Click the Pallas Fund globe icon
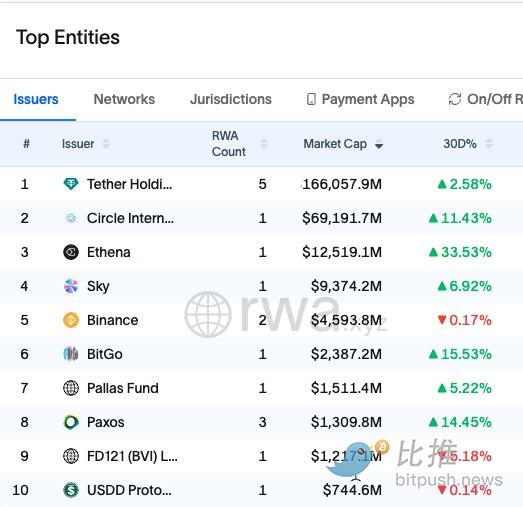This screenshot has width=523, height=507. coord(71,388)
